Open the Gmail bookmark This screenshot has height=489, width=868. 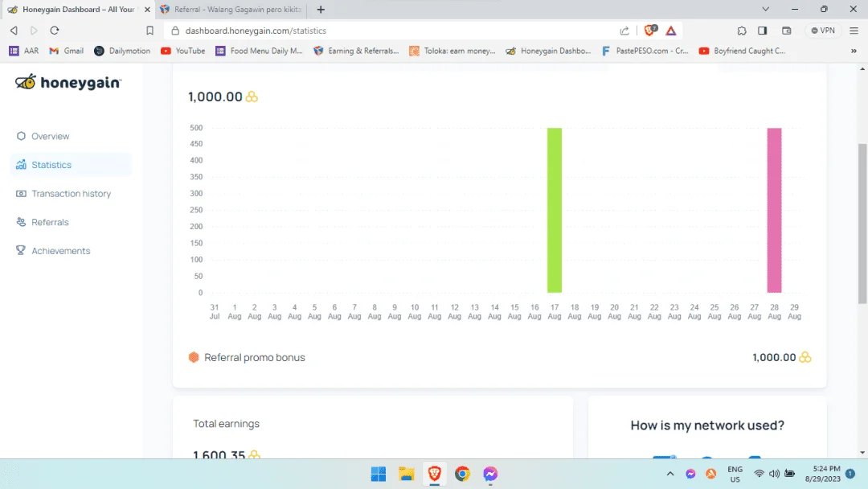[x=66, y=51]
